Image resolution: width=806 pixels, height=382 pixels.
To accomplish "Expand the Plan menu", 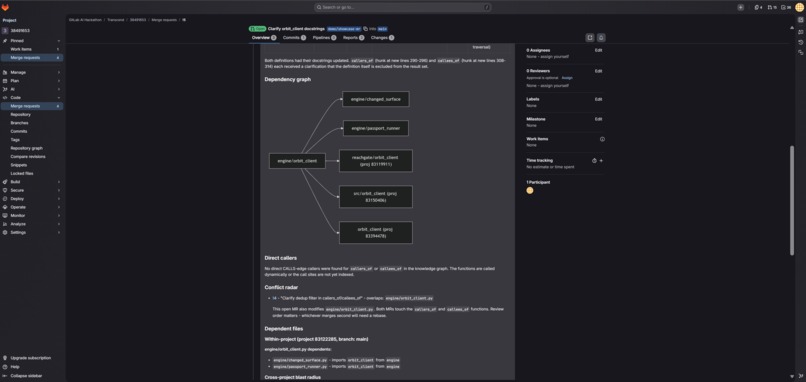I will pyautogui.click(x=59, y=81).
